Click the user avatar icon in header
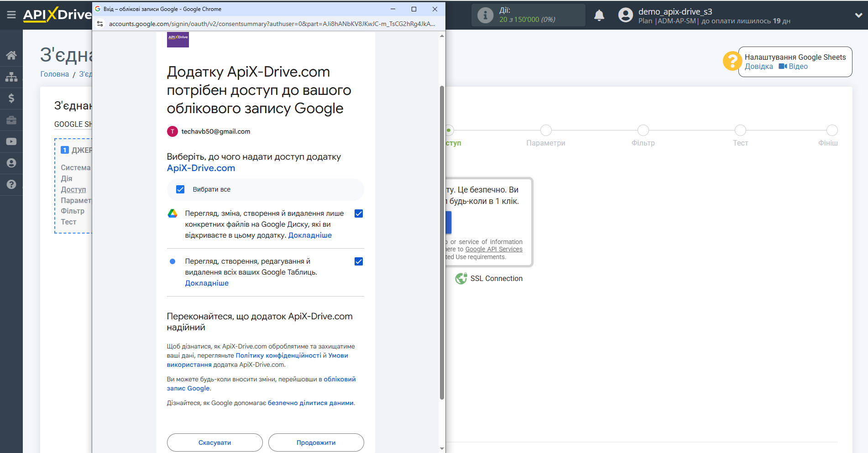The image size is (868, 453). click(x=625, y=15)
